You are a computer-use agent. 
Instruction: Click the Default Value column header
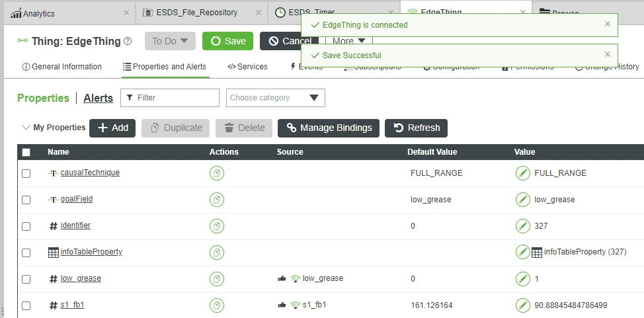click(x=432, y=152)
